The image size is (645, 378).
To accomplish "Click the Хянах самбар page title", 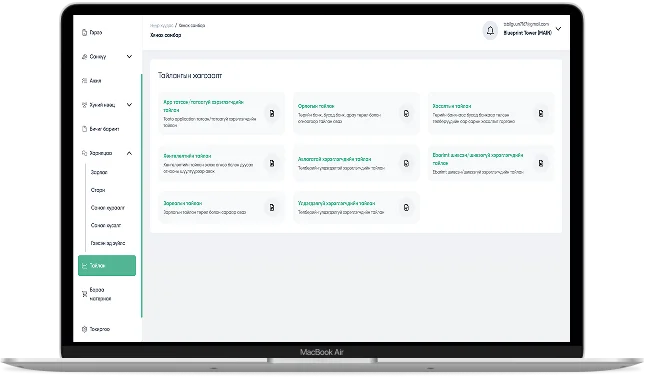I will pyautogui.click(x=165, y=35).
